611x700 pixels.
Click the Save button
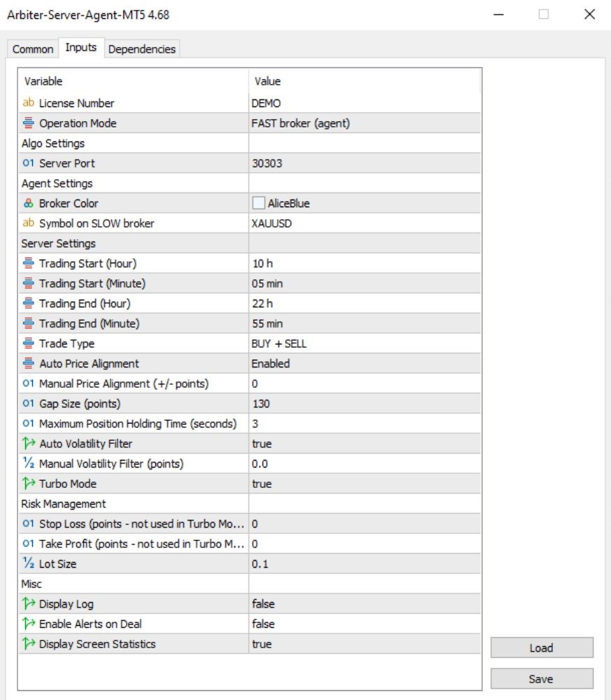(x=542, y=679)
